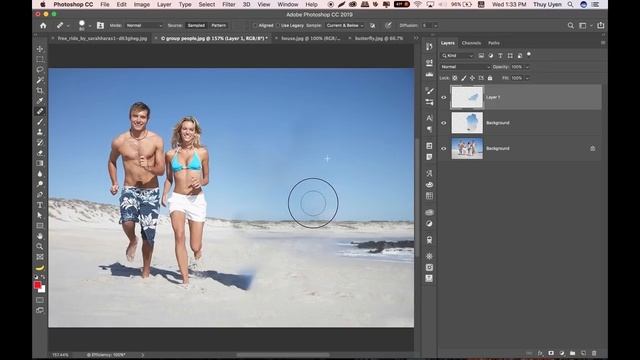This screenshot has height=360, width=640.
Task: Switch to the house.jpg document tab
Action: pos(310,38)
